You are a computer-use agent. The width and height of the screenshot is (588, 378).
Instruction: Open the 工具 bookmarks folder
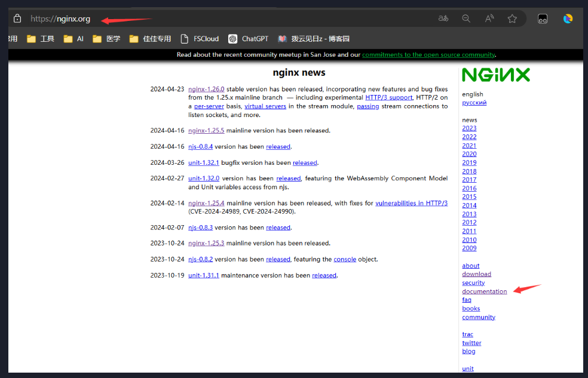coord(41,39)
